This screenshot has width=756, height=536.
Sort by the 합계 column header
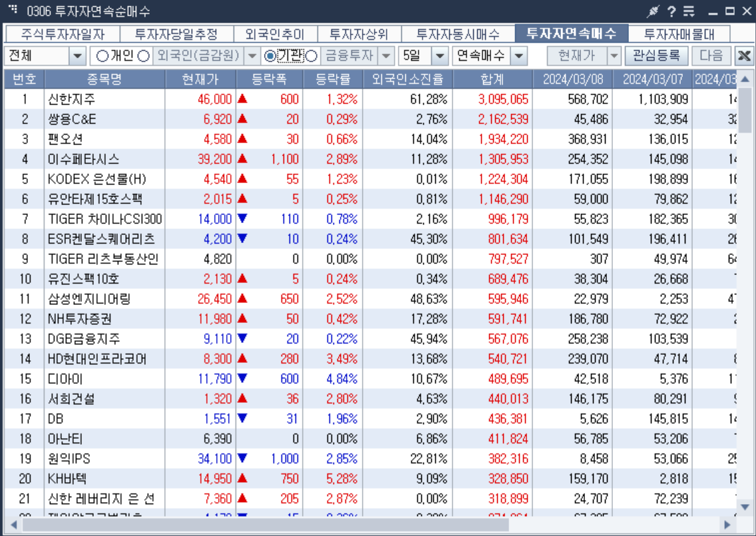[x=492, y=79]
